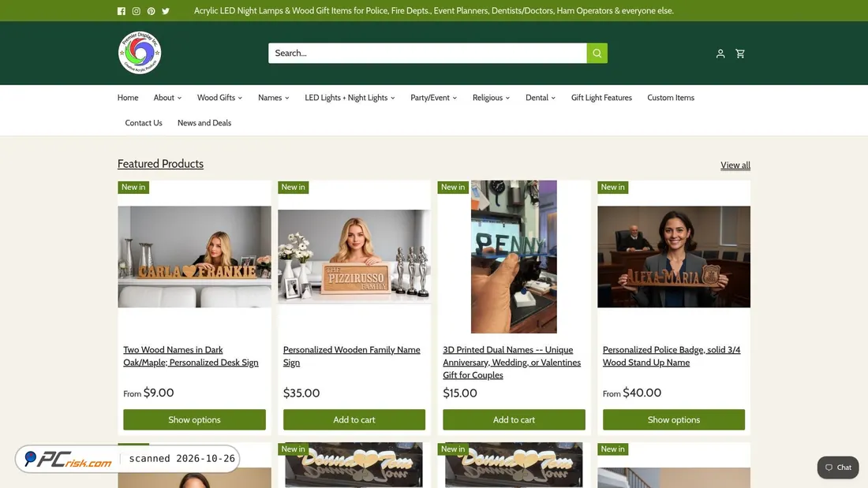Screen dimensions: 868x488
Task: Expand LED Lights + Night Lights menu
Action: tap(350, 98)
